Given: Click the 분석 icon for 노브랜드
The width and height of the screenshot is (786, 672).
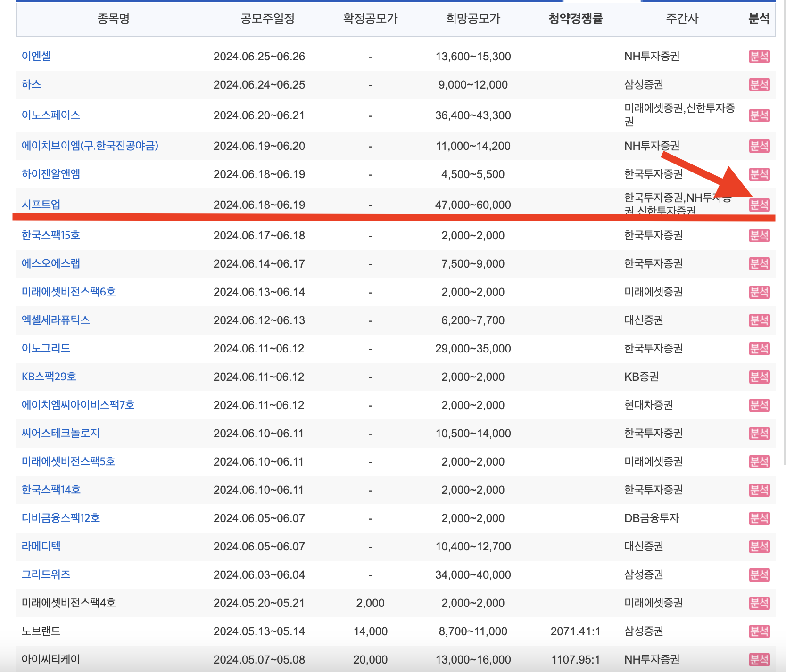Looking at the screenshot, I should tap(759, 631).
